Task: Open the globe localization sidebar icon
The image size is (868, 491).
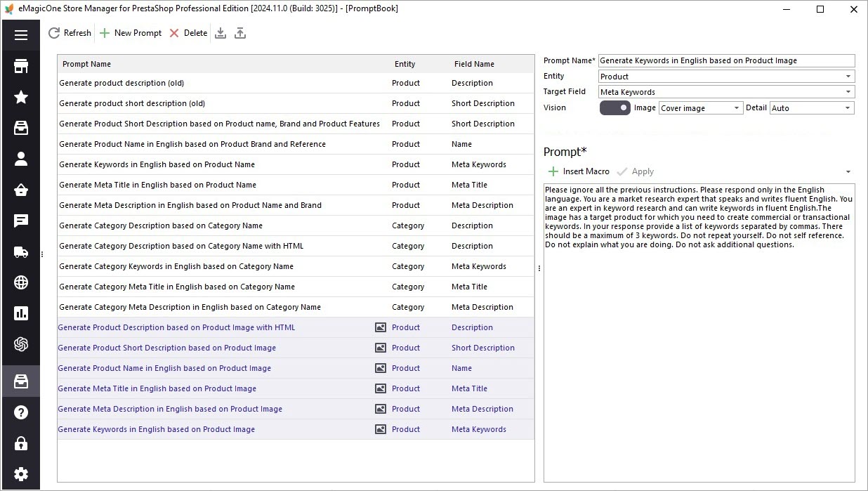Action: (x=20, y=282)
